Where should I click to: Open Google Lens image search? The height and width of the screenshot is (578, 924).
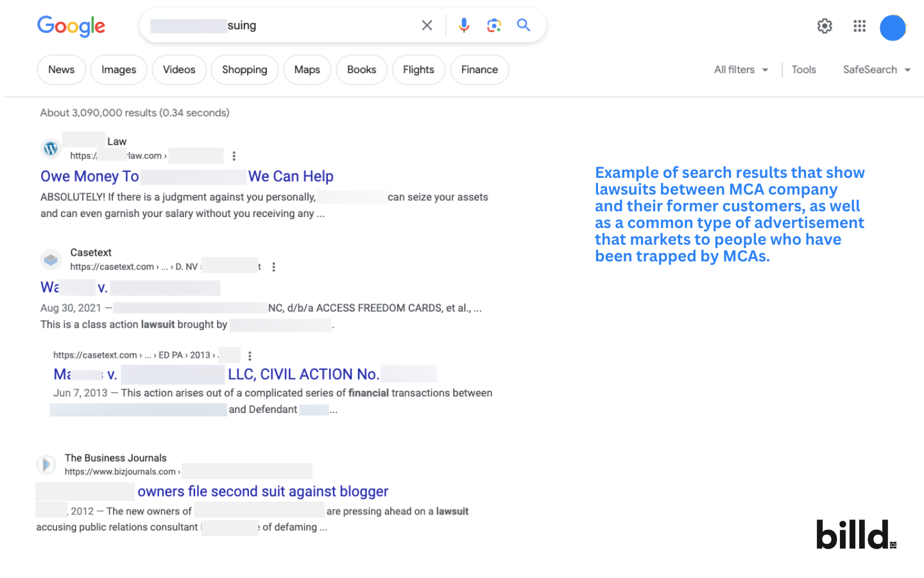click(x=493, y=25)
